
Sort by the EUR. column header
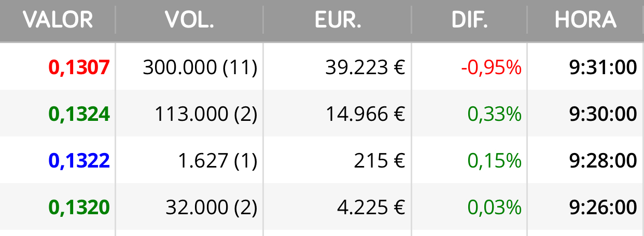pyautogui.click(x=338, y=20)
